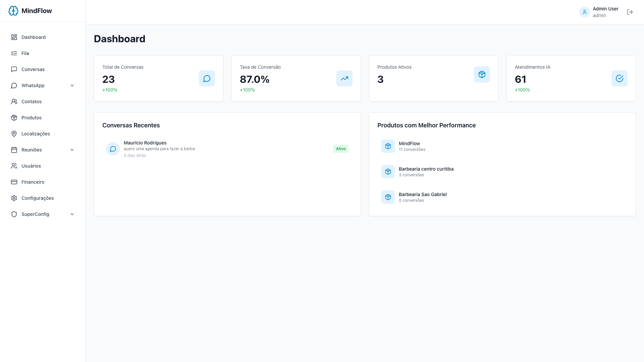Click the MindFlow brand name link

pos(37,11)
